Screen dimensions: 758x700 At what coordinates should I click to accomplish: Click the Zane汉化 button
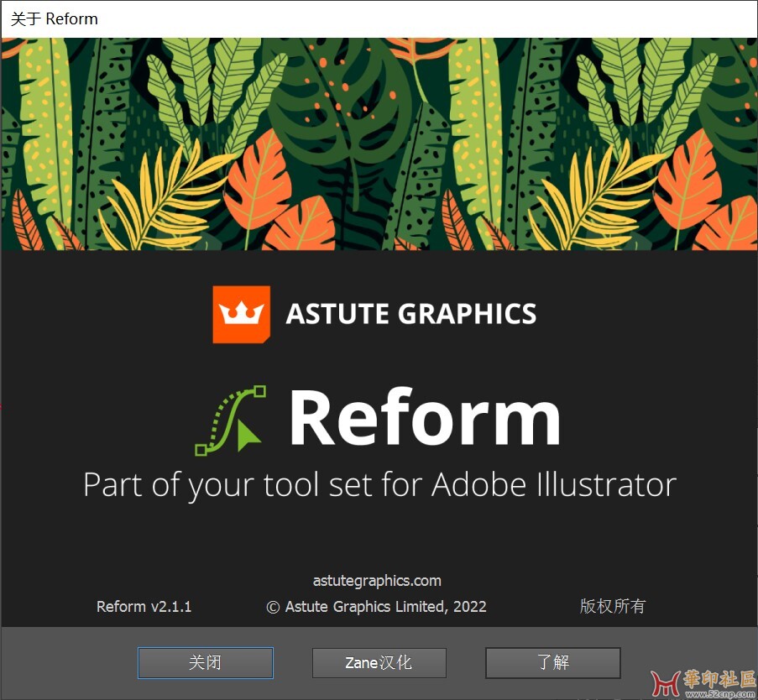[379, 662]
